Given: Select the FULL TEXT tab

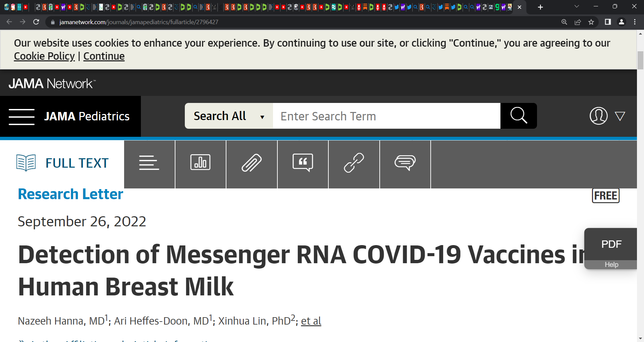Looking at the screenshot, I should point(63,163).
